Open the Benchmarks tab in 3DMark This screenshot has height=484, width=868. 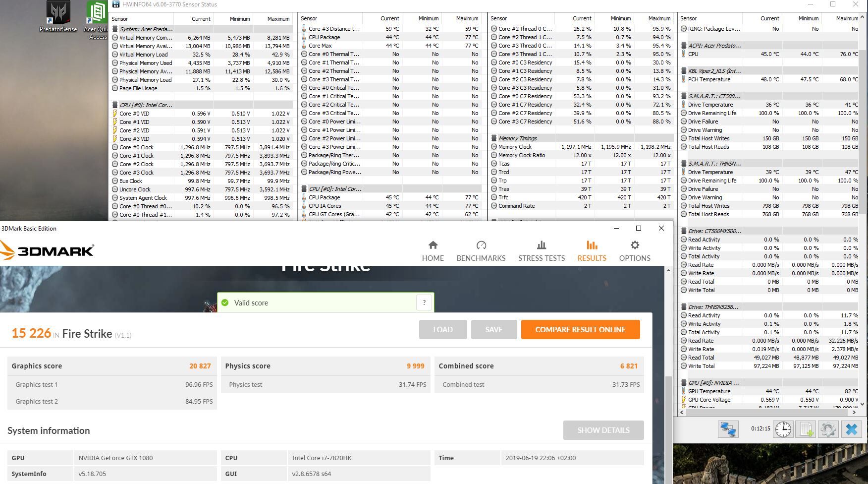coord(481,251)
